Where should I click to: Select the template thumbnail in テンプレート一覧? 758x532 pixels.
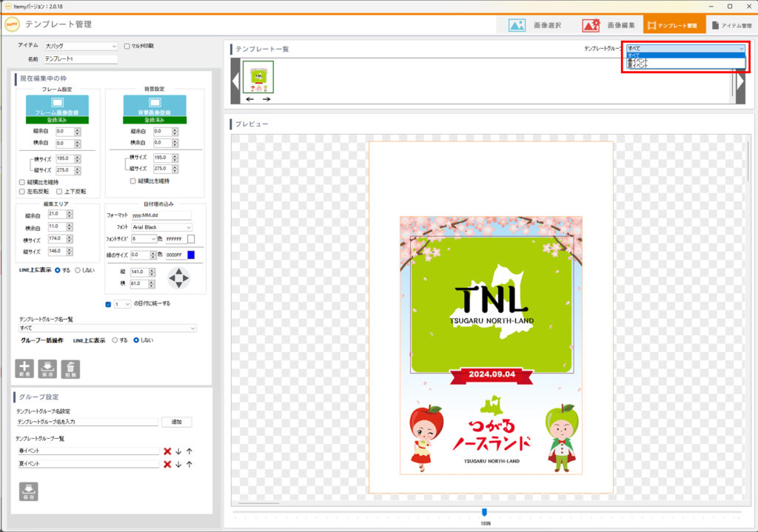258,76
